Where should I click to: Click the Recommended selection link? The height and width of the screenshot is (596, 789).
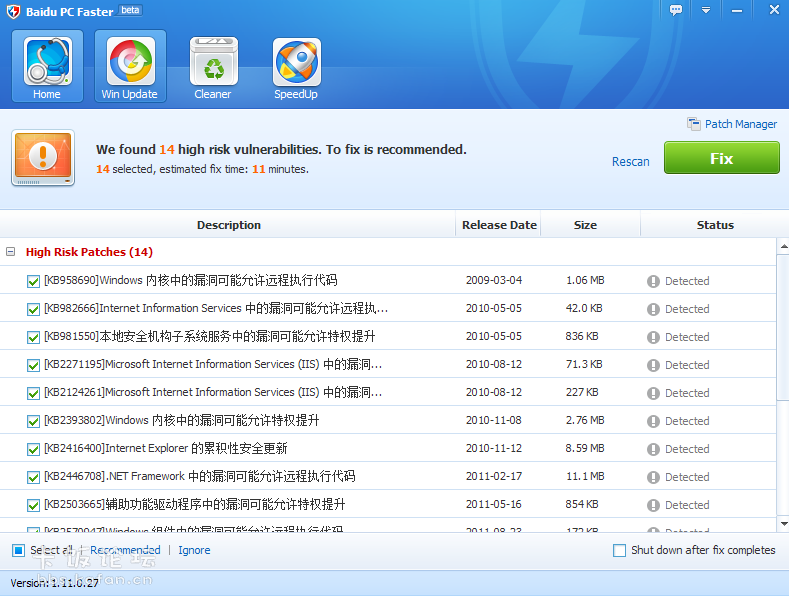tap(125, 550)
